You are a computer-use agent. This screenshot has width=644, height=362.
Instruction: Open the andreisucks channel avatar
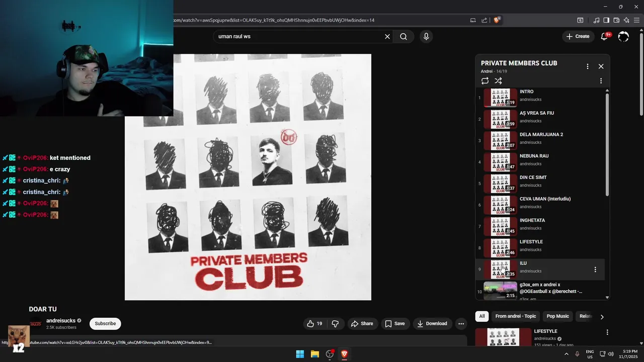click(35, 324)
